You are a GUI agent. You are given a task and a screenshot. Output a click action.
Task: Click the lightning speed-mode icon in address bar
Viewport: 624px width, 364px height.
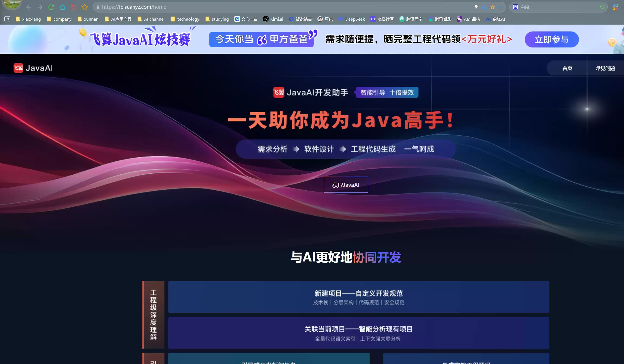point(476,7)
